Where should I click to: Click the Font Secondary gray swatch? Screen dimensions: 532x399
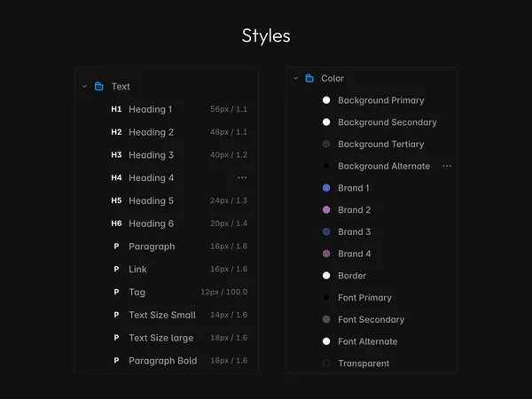(x=326, y=319)
